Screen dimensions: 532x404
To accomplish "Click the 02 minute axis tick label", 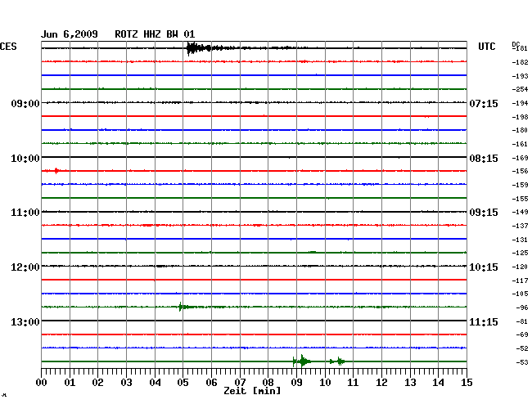I will pos(97,383).
